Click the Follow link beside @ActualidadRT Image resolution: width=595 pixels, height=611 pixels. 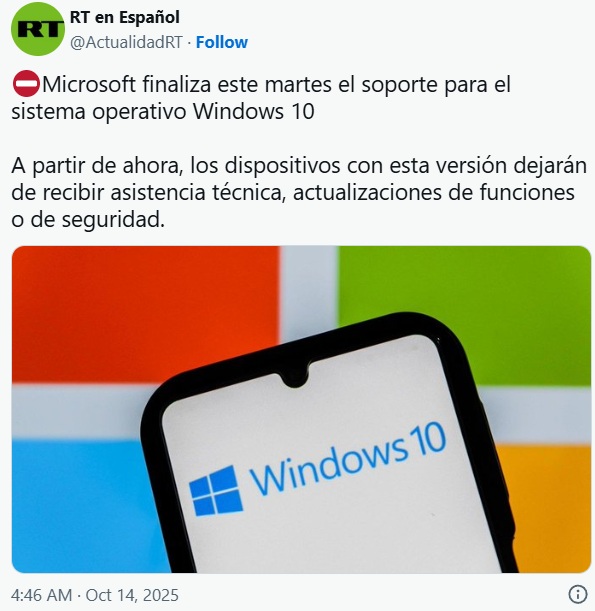221,42
